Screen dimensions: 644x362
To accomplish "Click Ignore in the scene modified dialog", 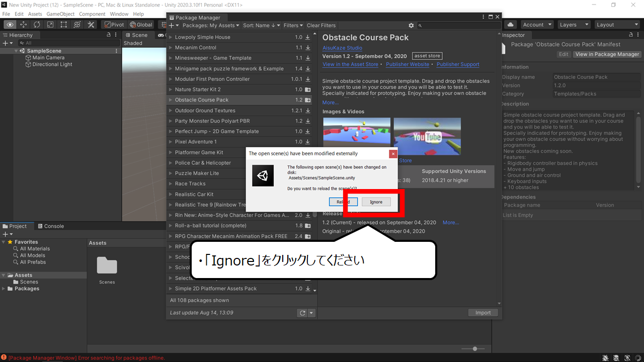I will [x=376, y=202].
